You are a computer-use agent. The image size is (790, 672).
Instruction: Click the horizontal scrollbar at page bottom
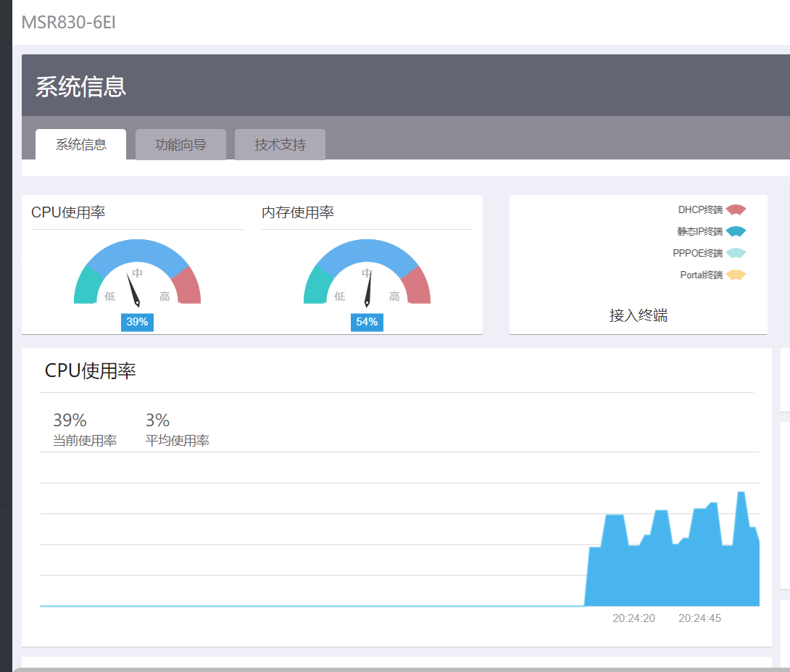399,669
